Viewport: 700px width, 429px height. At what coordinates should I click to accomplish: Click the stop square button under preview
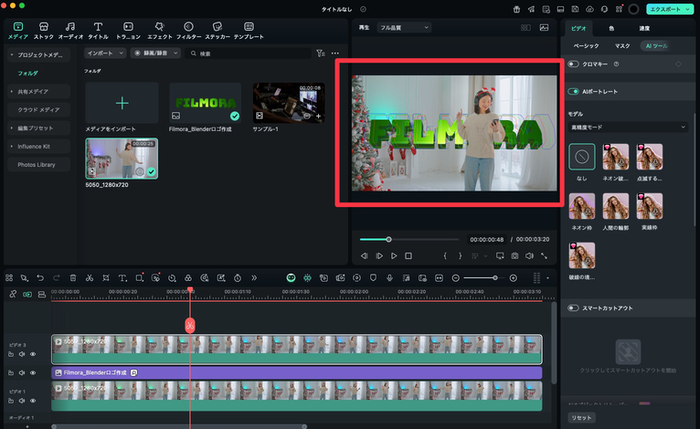click(408, 256)
